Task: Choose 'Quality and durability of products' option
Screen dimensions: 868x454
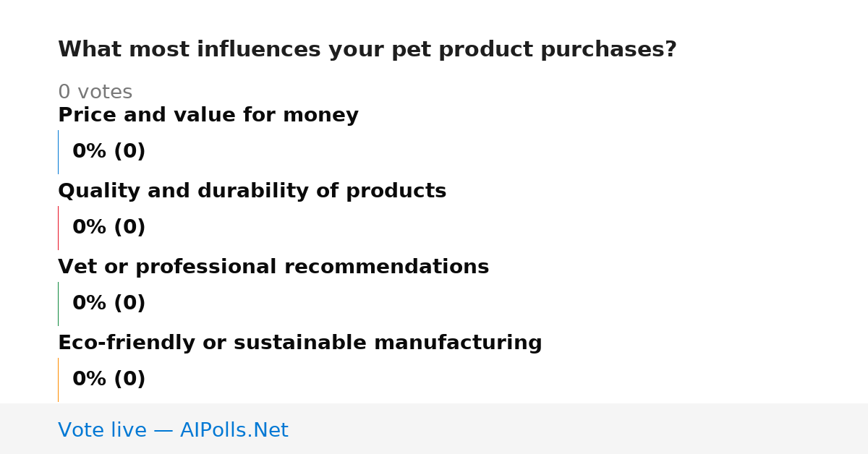Action: click(x=252, y=191)
